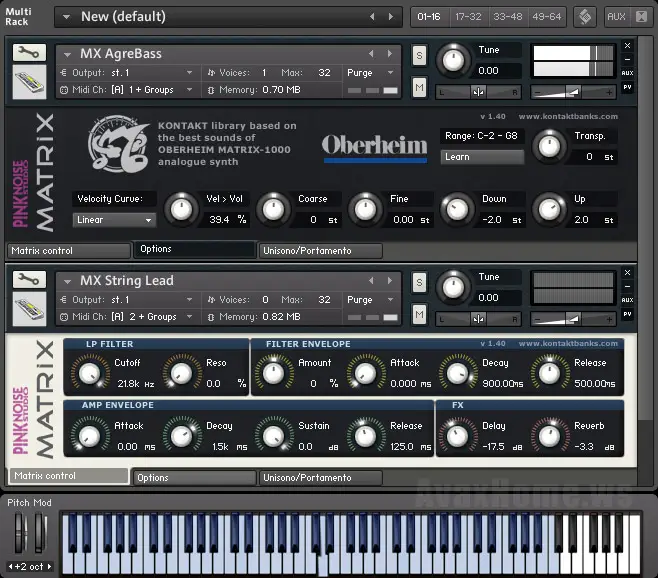Screen dimensions: 658x578
Task: Toggle the KSP multi script icon
Action: tap(585, 17)
